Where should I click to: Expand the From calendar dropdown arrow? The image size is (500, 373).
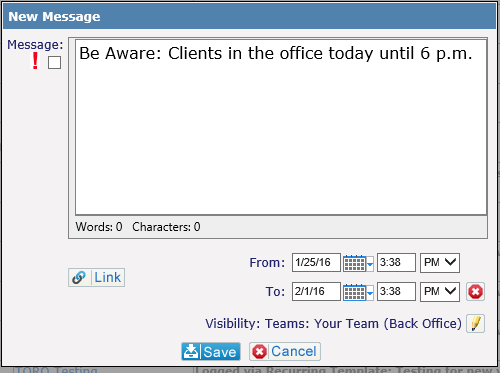coord(370,264)
